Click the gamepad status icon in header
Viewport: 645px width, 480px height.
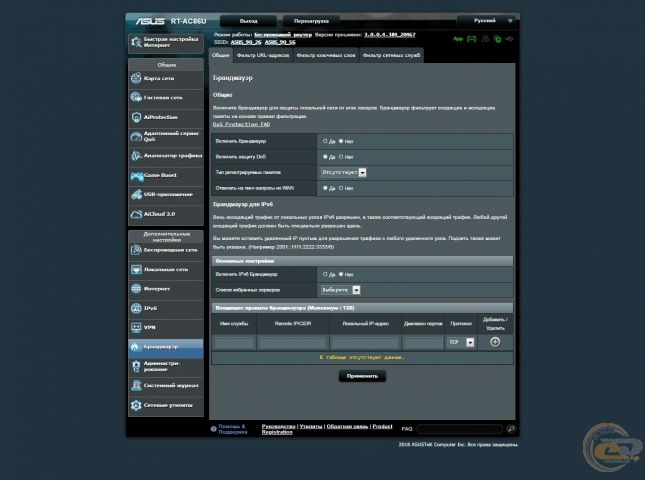pyautogui.click(x=471, y=39)
